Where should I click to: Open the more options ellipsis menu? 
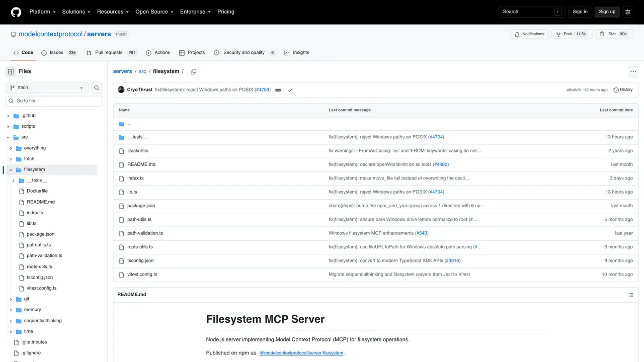pyautogui.click(x=633, y=71)
